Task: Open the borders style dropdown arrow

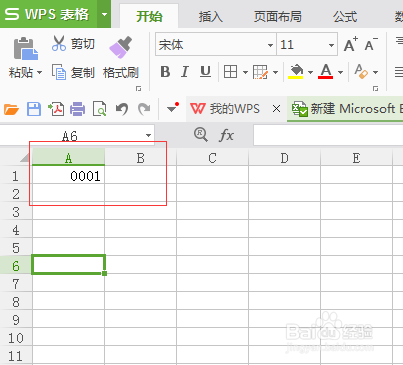Action: [245, 72]
